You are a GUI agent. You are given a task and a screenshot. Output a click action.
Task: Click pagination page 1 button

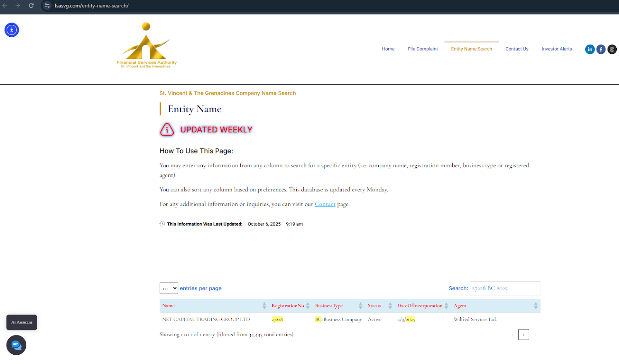pyautogui.click(x=524, y=335)
